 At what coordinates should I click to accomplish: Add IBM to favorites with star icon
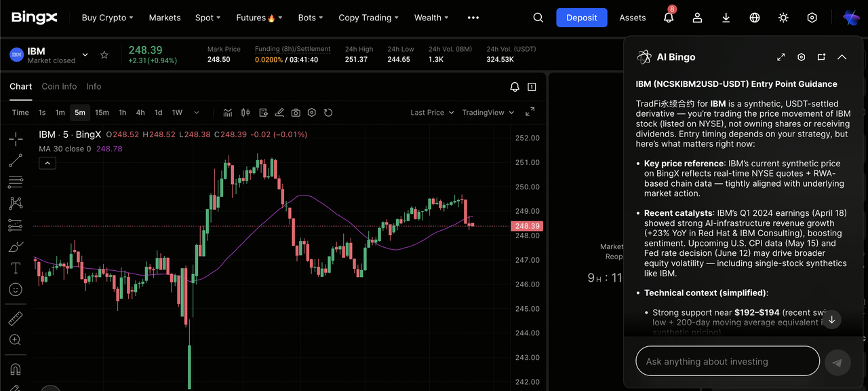[104, 55]
